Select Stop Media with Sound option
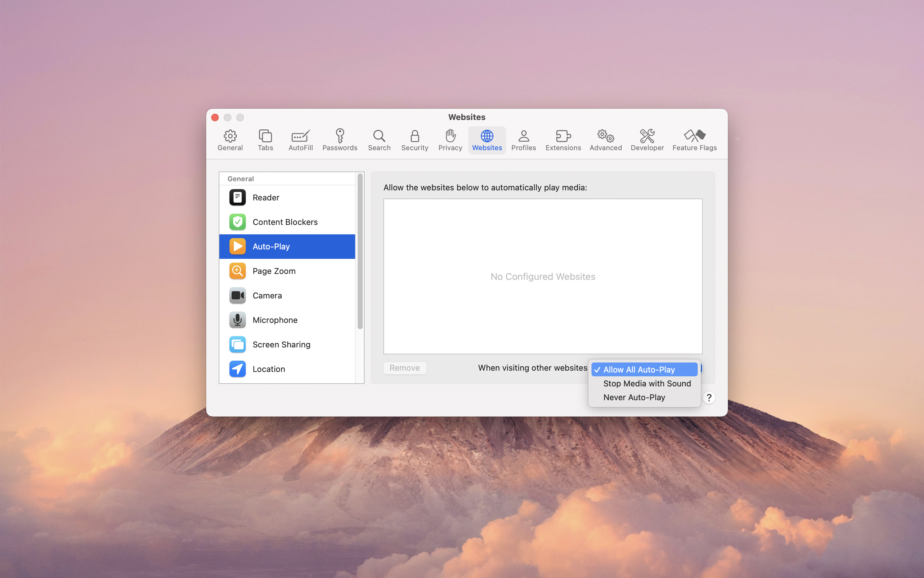This screenshot has height=578, width=924. point(647,384)
